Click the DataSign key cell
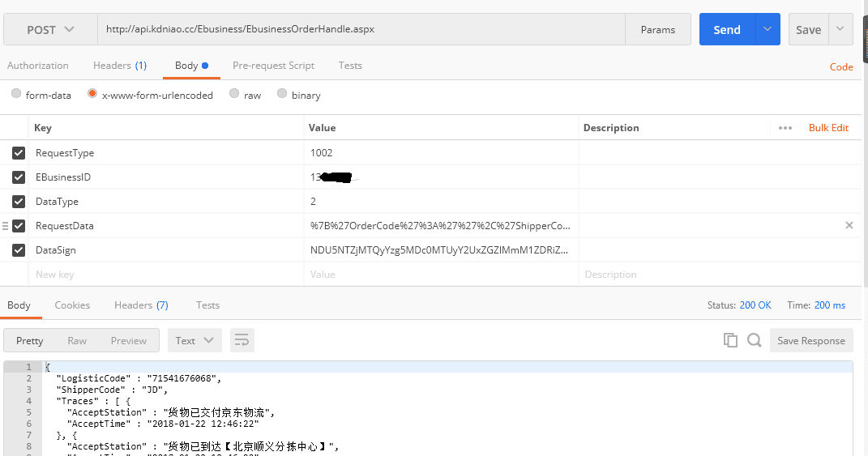The height and width of the screenshot is (456, 868). 166,250
